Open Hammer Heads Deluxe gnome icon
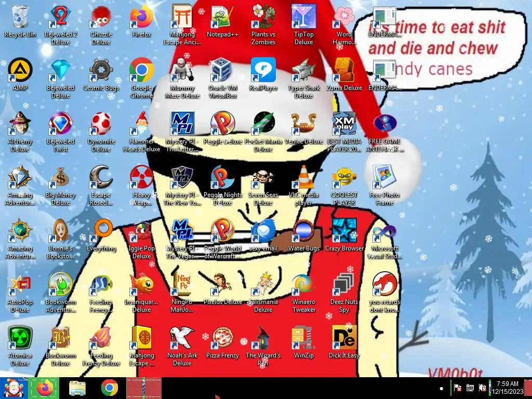Screen dimensions: 532x399 pos(141,132)
